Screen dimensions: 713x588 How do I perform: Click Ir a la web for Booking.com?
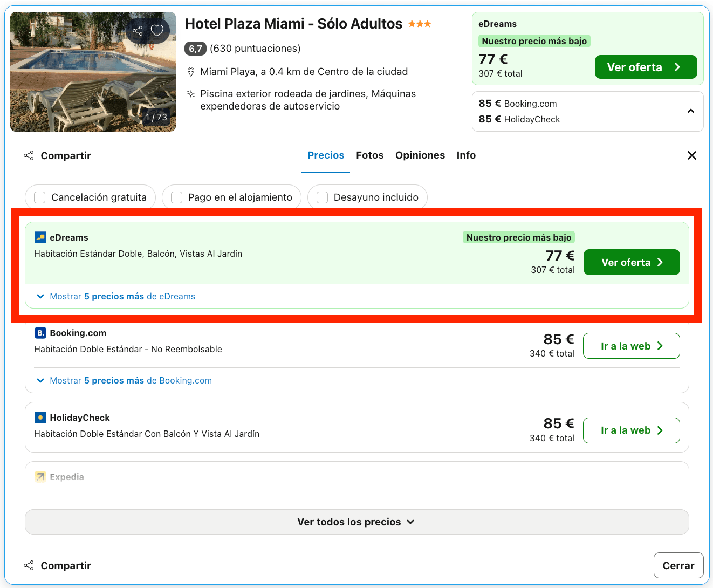632,346
